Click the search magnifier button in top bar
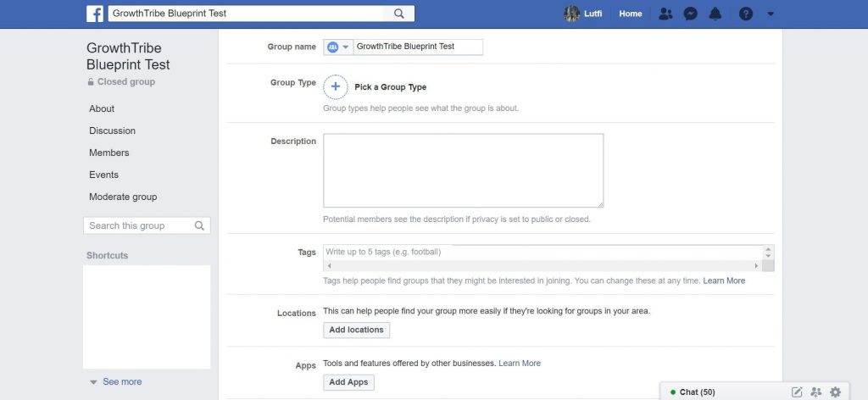 (399, 14)
